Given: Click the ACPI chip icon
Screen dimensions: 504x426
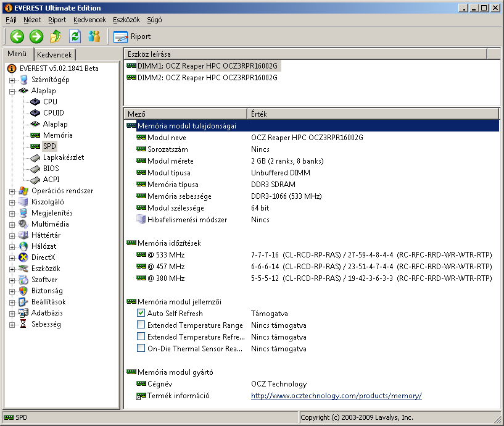Looking at the screenshot, I should pyautogui.click(x=35, y=180).
